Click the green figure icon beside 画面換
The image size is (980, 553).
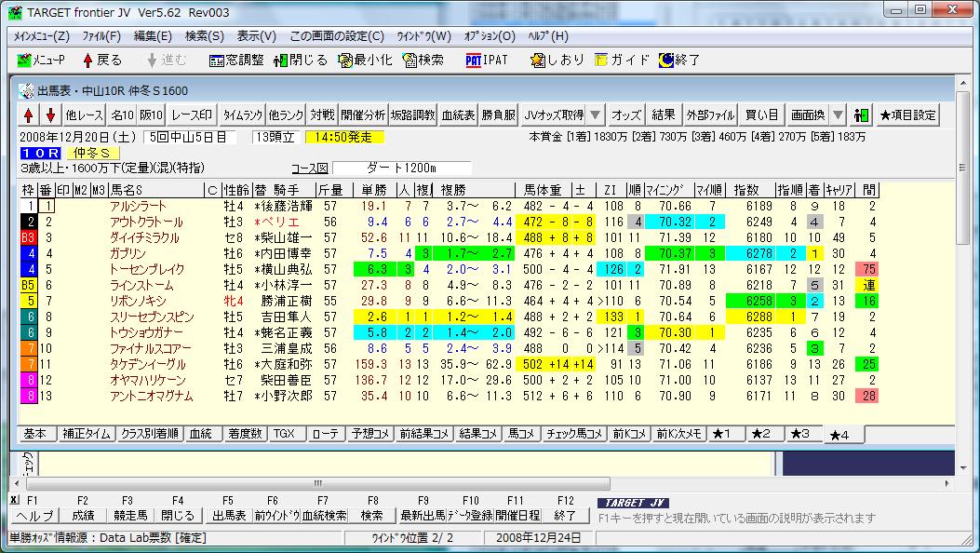click(861, 115)
